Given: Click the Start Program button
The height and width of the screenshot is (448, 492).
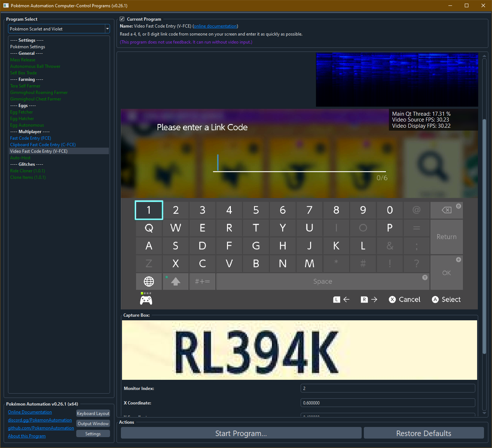Looking at the screenshot, I should pos(241,433).
